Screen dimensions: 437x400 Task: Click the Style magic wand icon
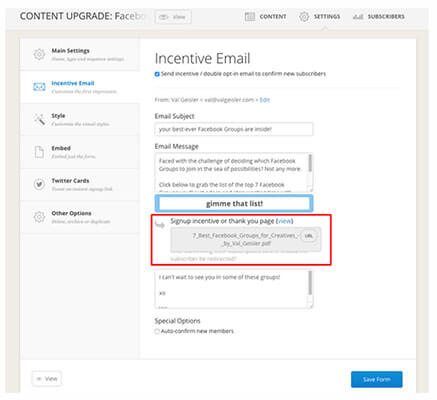pyautogui.click(x=39, y=119)
